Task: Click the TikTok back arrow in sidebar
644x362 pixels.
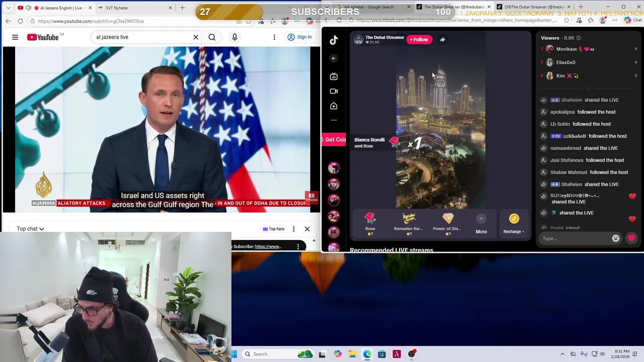Action: click(334, 58)
